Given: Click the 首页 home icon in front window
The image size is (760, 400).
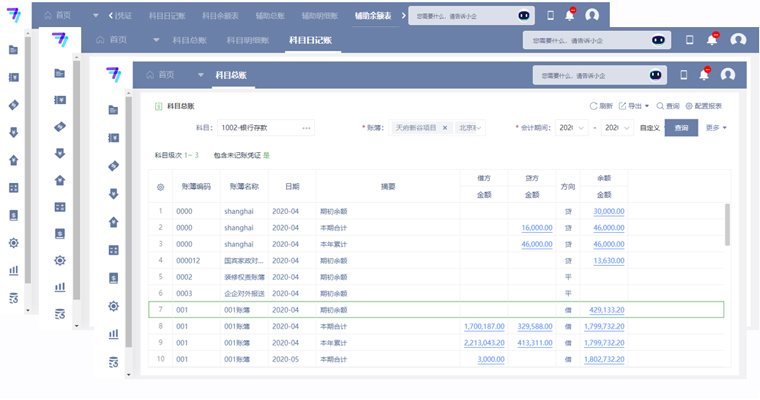Looking at the screenshot, I should point(151,75).
